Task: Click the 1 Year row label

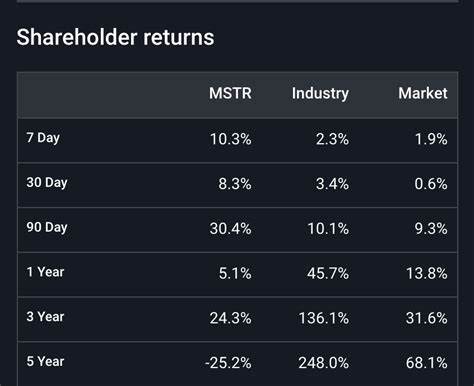Action: (45, 272)
